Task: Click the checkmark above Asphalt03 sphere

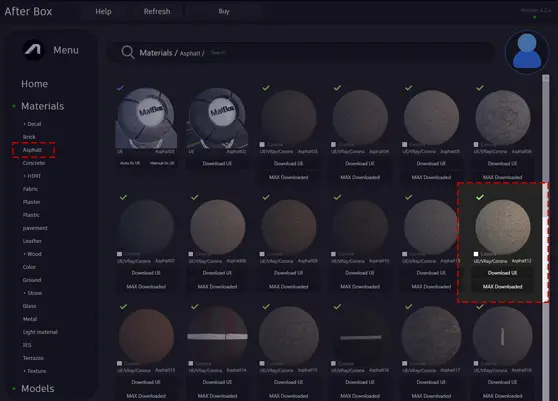Action: click(266, 88)
